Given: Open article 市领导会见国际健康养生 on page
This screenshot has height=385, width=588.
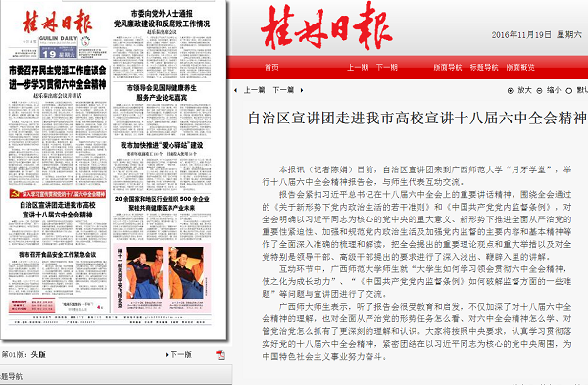Looking at the screenshot, I should [162, 93].
